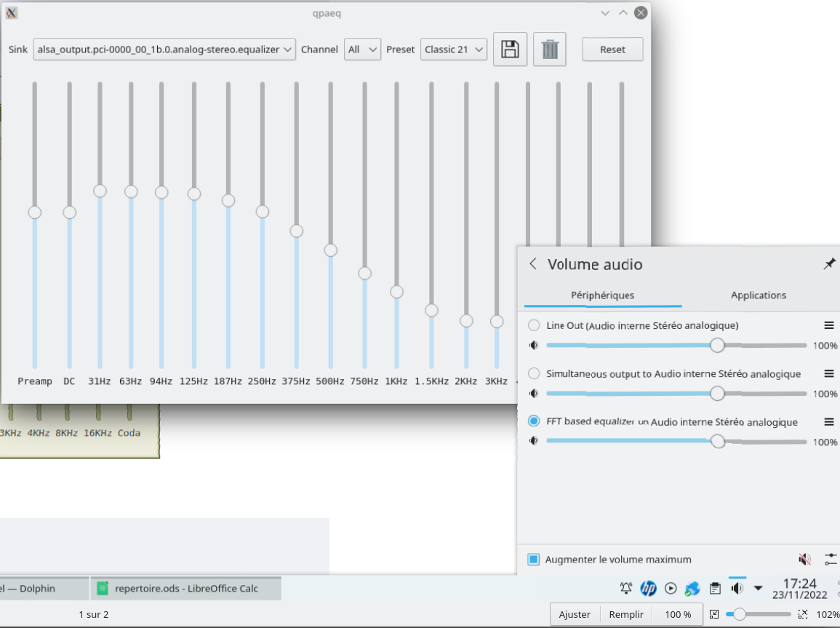Click audio volume tray icon
Viewport: 840px width, 628px height.
click(737, 589)
